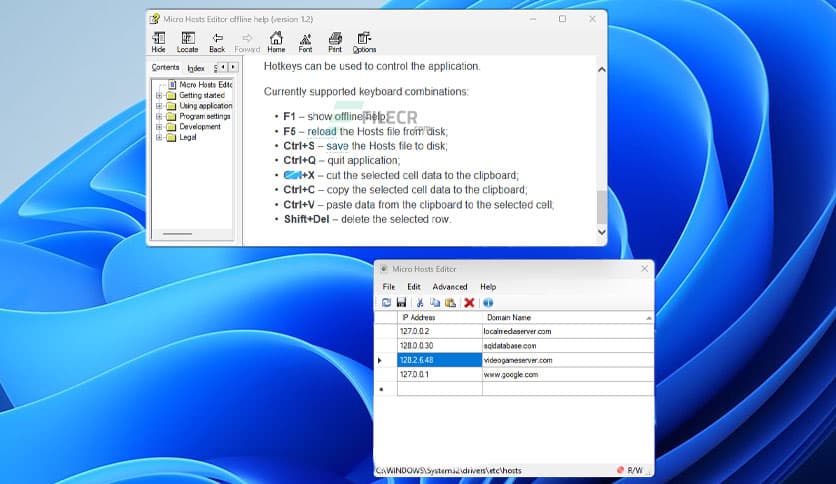Select IP cell 128.0.0.30

440,346
